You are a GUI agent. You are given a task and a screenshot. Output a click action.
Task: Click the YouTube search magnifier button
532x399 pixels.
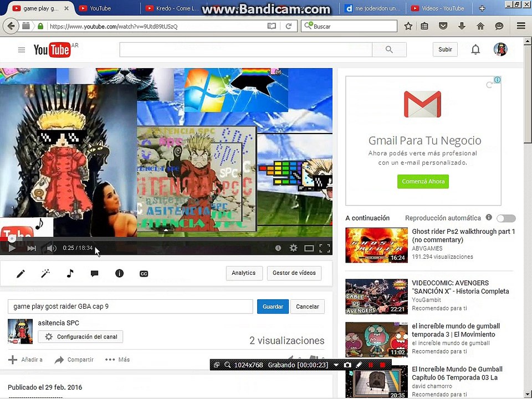[389, 49]
